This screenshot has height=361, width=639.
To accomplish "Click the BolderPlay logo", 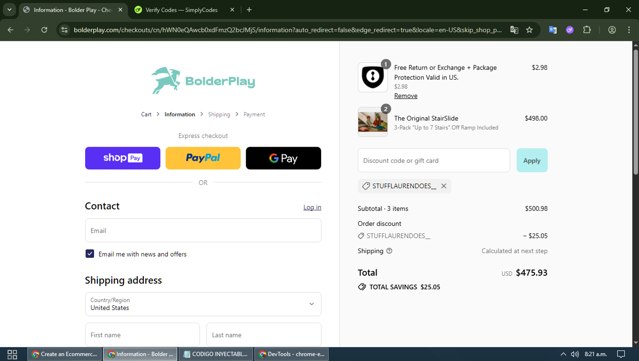I will [x=203, y=81].
